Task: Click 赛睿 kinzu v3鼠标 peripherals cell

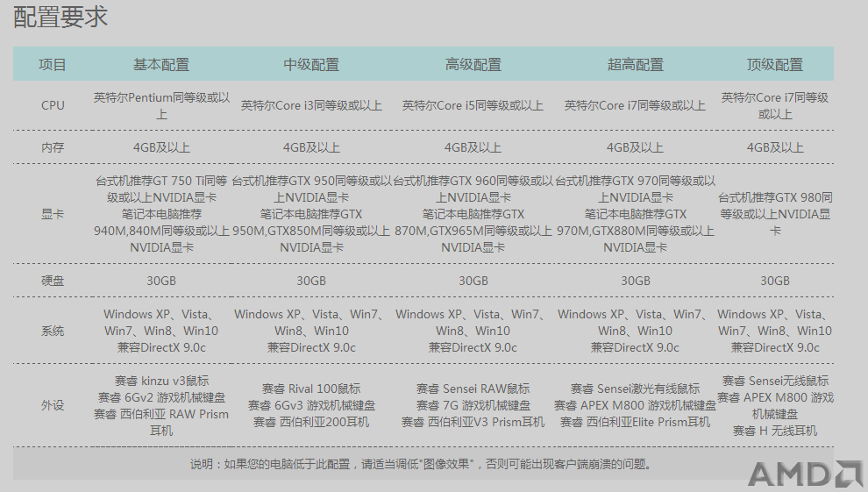Action: point(161,406)
